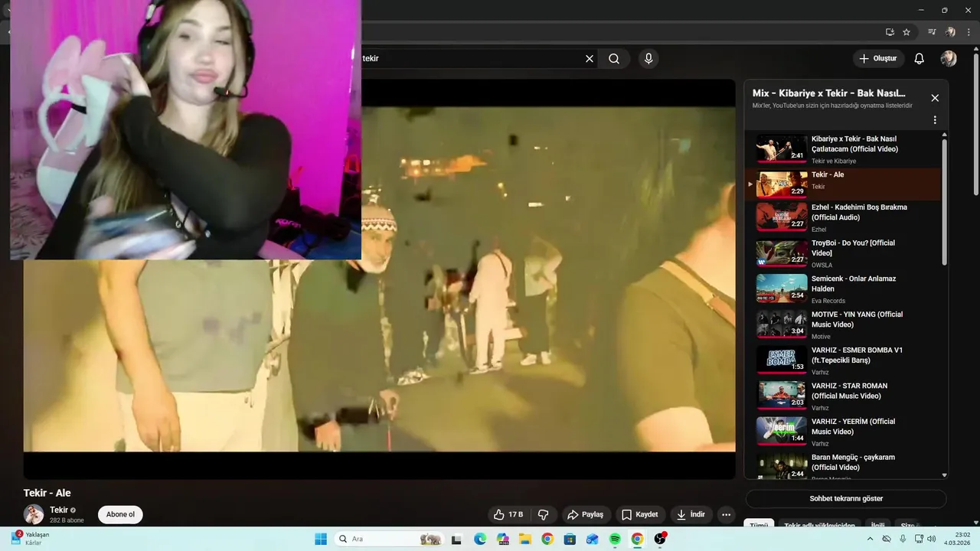Image resolution: width=980 pixels, height=551 pixels.
Task: Open Task View on the taskbar
Action: (x=456, y=539)
